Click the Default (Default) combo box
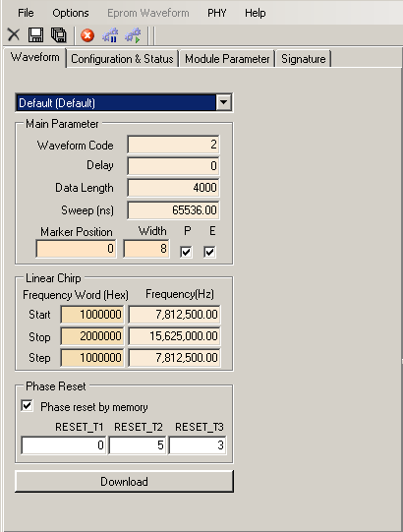The width and height of the screenshot is (403, 532). tap(124, 102)
